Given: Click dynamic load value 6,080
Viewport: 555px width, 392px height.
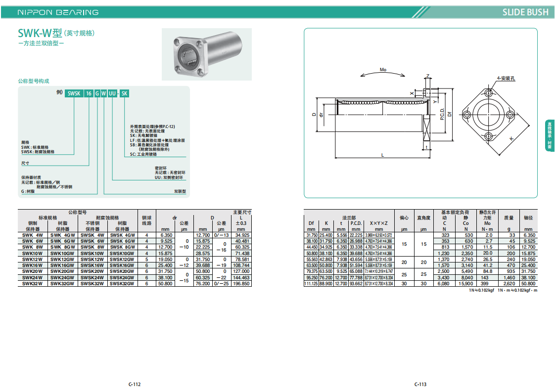Looking at the screenshot, I should (444, 284).
